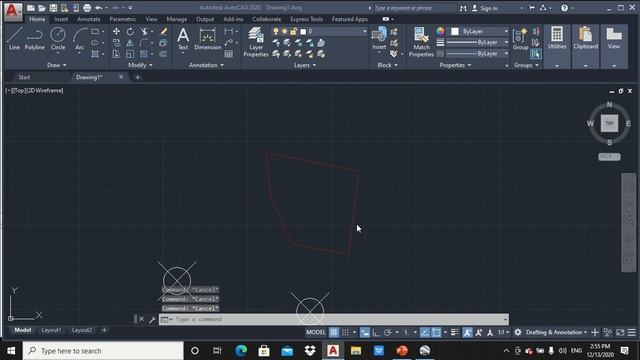This screenshot has height=360, width=640.
Task: Add a new drawing tab with plus
Action: coord(138,77)
